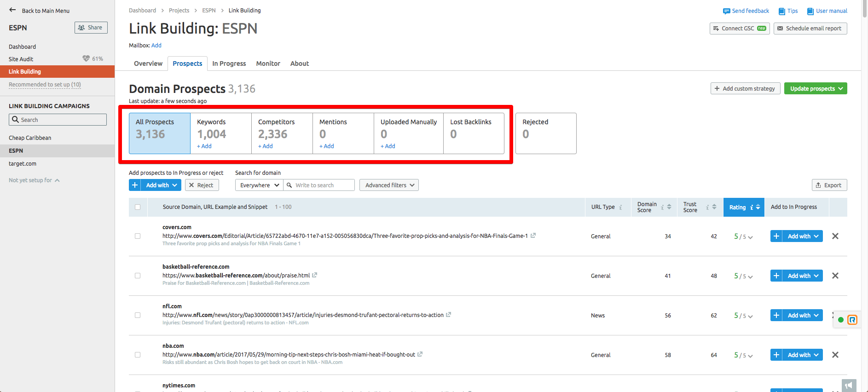Viewport: 868px width, 392px height.
Task: Click campaign Search input field
Action: [x=58, y=120]
